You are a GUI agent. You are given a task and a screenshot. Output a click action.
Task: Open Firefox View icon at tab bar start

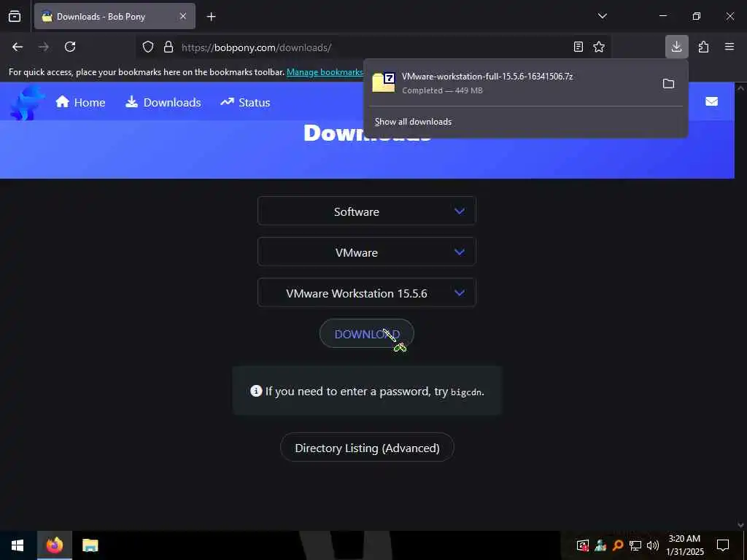[15, 16]
